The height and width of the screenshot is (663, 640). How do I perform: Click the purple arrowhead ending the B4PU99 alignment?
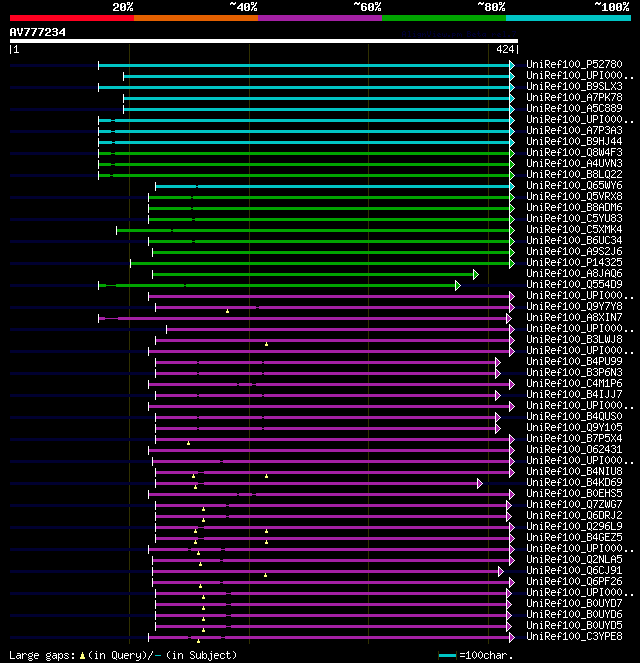[498, 362]
